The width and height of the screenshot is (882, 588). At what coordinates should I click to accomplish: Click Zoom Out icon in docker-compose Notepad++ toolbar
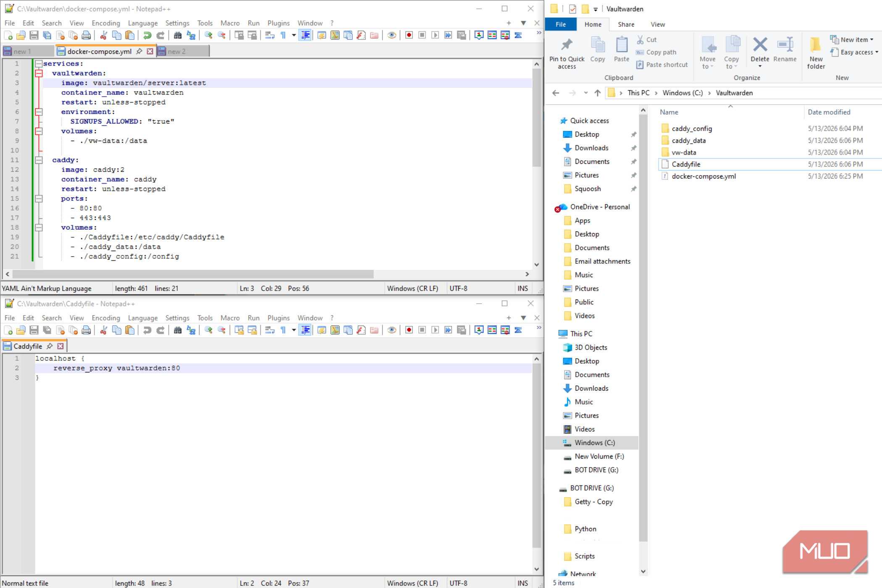tap(221, 35)
